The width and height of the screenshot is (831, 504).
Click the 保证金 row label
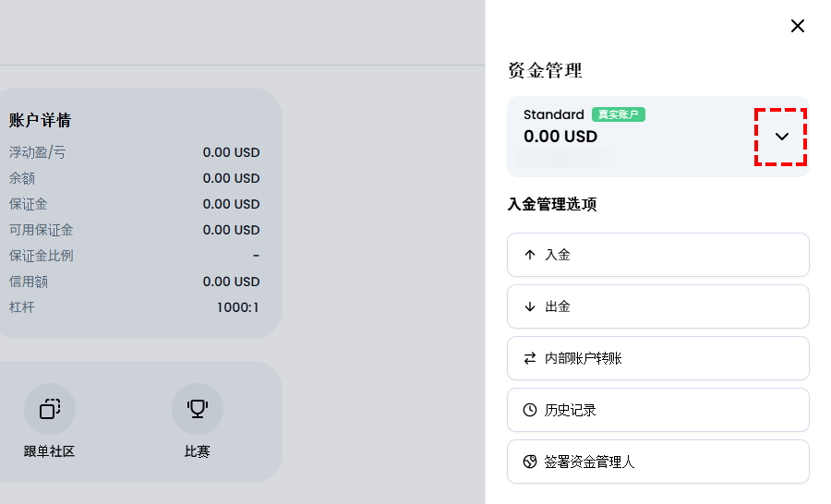[28, 204]
